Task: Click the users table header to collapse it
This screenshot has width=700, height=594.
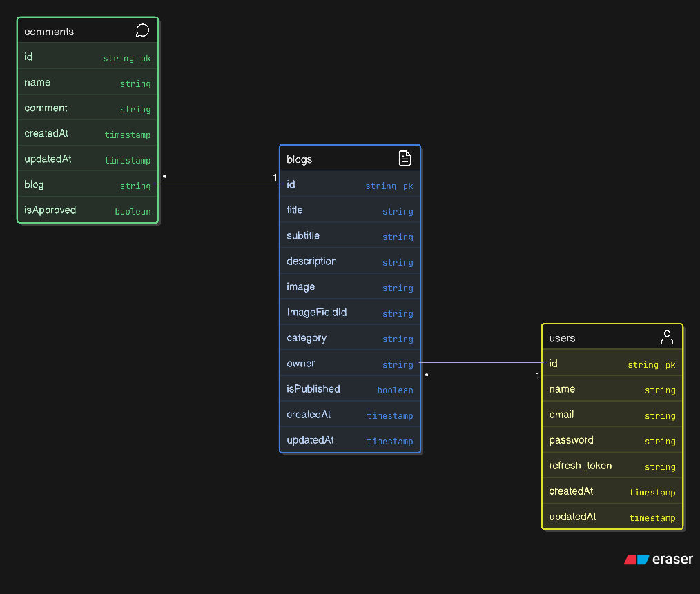Action: click(x=594, y=337)
